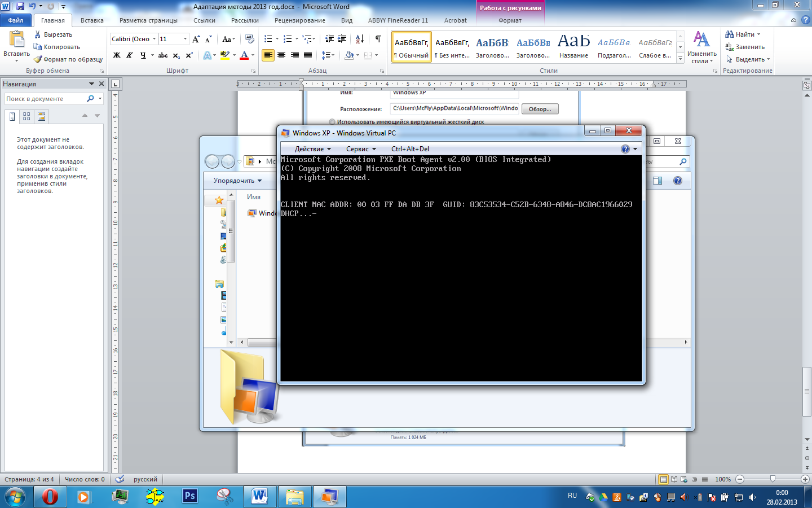Open navigation pane options dropdown arrow
Screen dimensions: 812x508
tap(91, 84)
